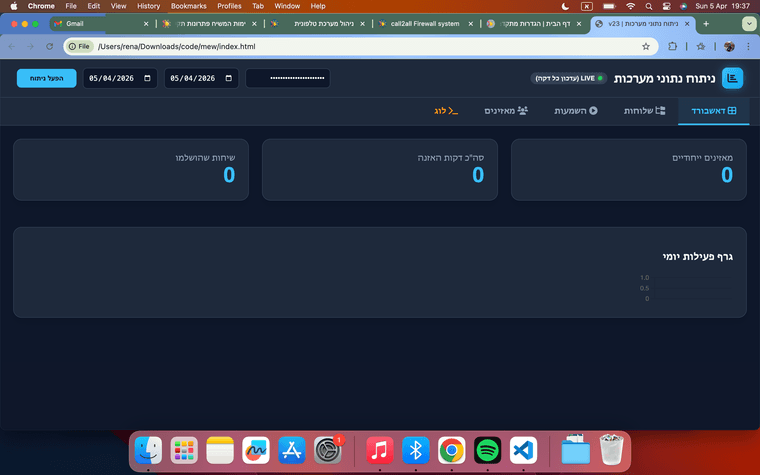Click the סה"כ דקות האזנה stat card

click(x=380, y=170)
